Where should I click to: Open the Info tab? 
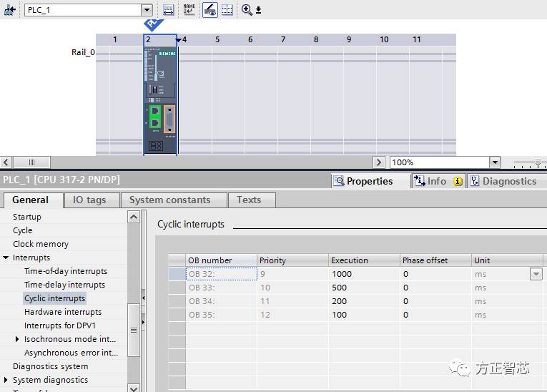click(437, 181)
